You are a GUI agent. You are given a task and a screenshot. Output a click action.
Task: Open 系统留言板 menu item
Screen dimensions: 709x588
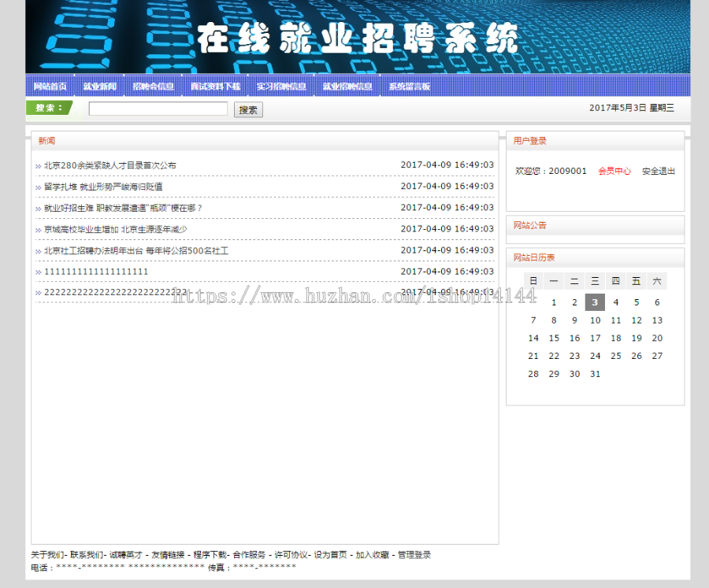click(x=409, y=87)
